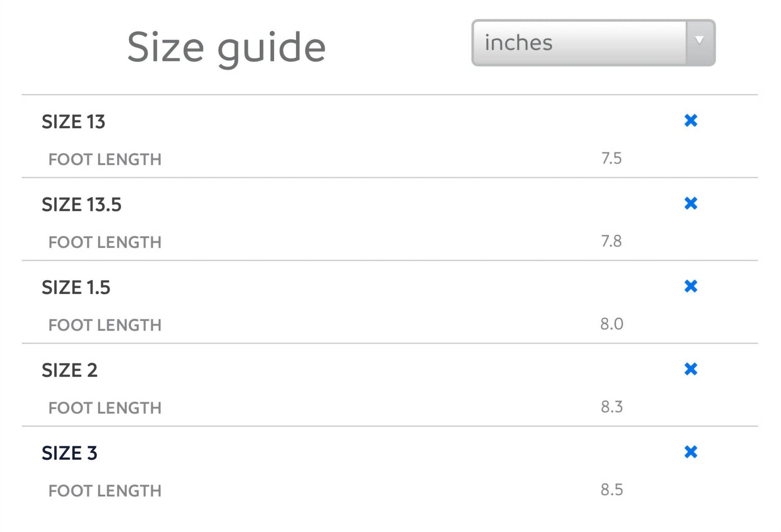This screenshot has width=781, height=532.
Task: Click the FOOT LENGTH label under SIZE 13
Action: point(105,160)
